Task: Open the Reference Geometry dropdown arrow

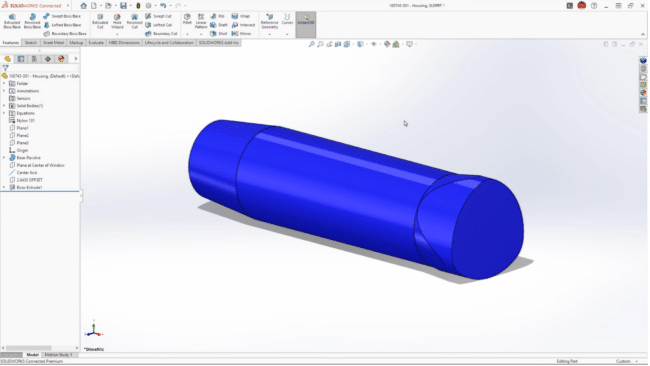Action: [x=269, y=34]
